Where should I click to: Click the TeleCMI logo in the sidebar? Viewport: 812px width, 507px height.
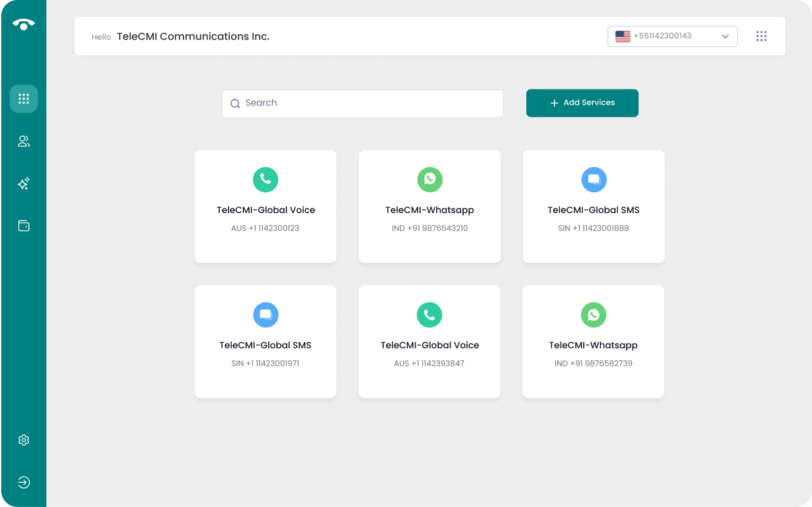coord(24,23)
